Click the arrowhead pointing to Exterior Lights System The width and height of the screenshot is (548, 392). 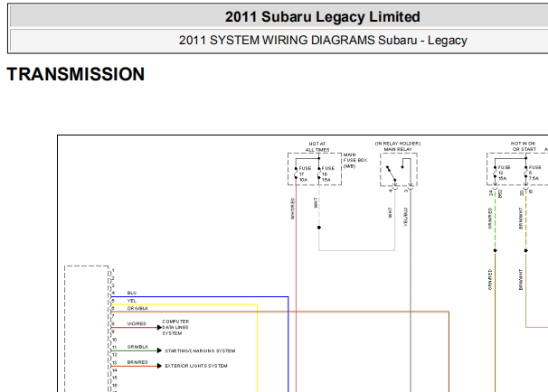tap(159, 366)
